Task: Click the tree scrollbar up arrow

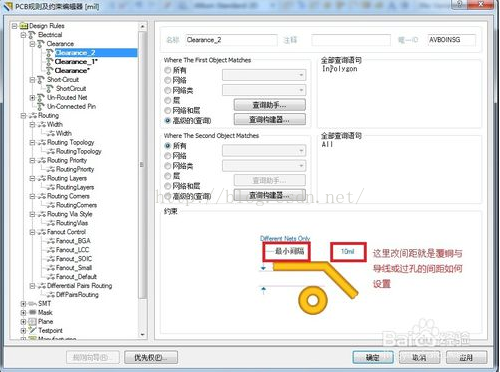Action: point(142,26)
